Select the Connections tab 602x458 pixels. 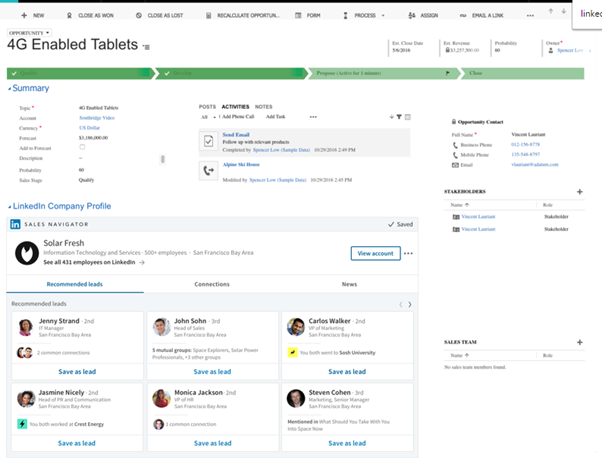[x=212, y=284]
